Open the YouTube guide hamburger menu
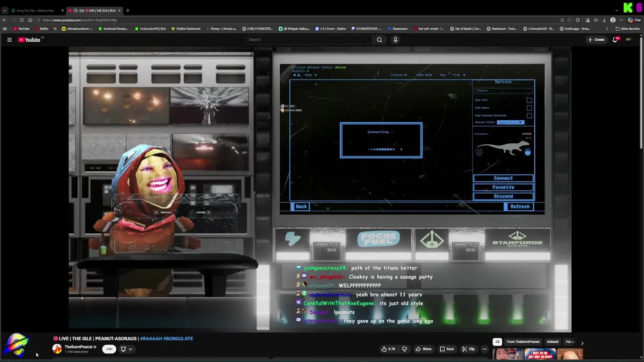 9,40
